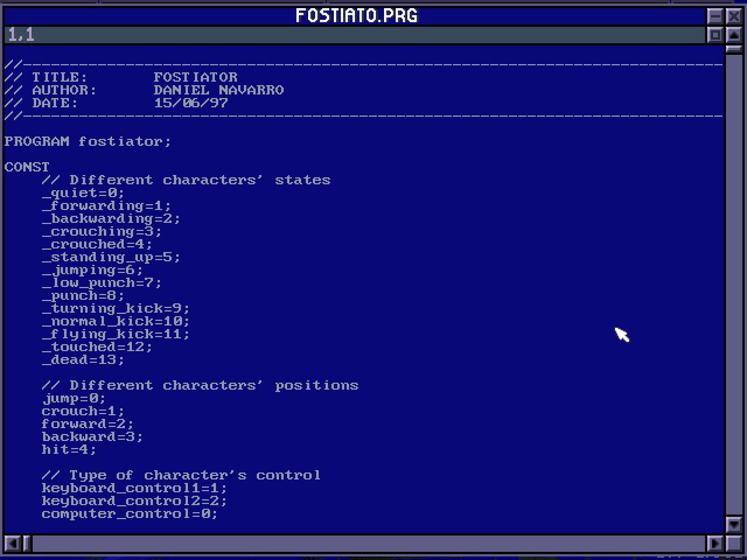The height and width of the screenshot is (560, 747).
Task: Click the computer_control=0; line
Action: [130, 515]
